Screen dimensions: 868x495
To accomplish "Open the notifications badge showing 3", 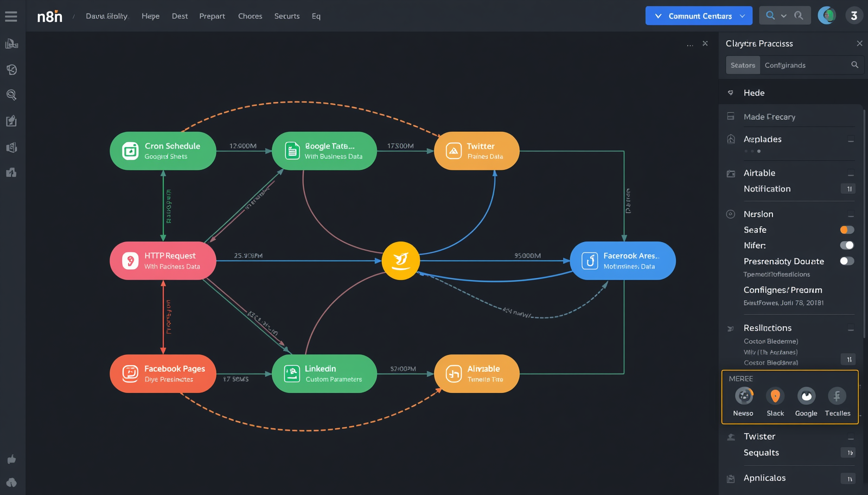I will (x=854, y=16).
